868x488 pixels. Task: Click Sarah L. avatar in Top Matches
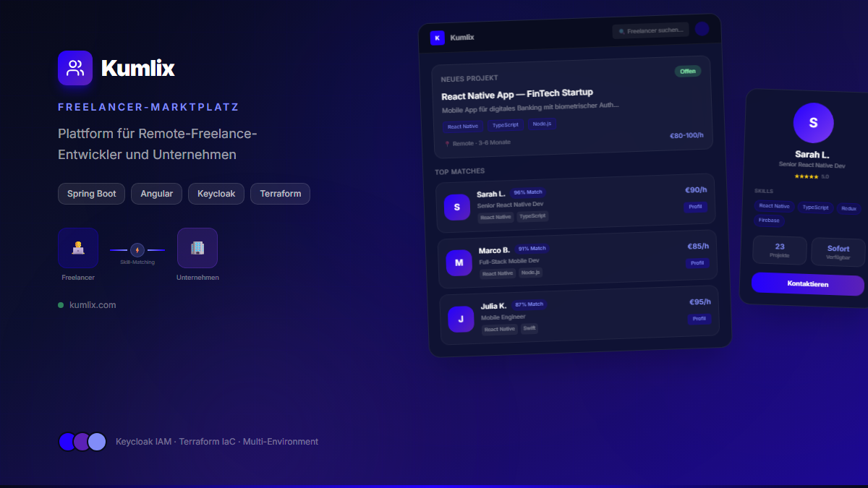coord(456,207)
